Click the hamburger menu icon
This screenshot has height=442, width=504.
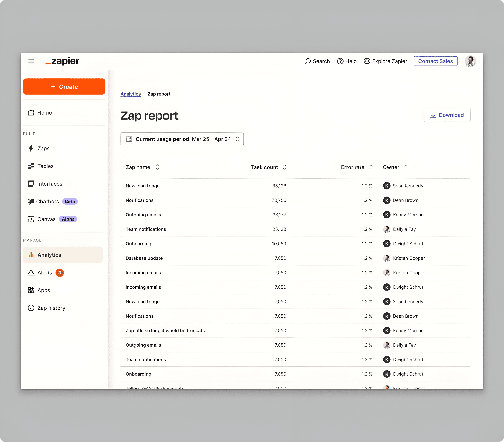click(x=31, y=61)
